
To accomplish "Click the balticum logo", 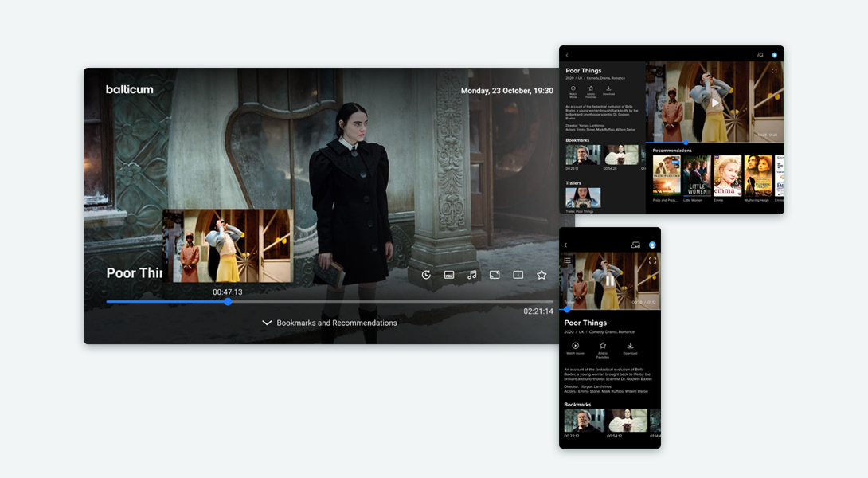I will [x=130, y=89].
